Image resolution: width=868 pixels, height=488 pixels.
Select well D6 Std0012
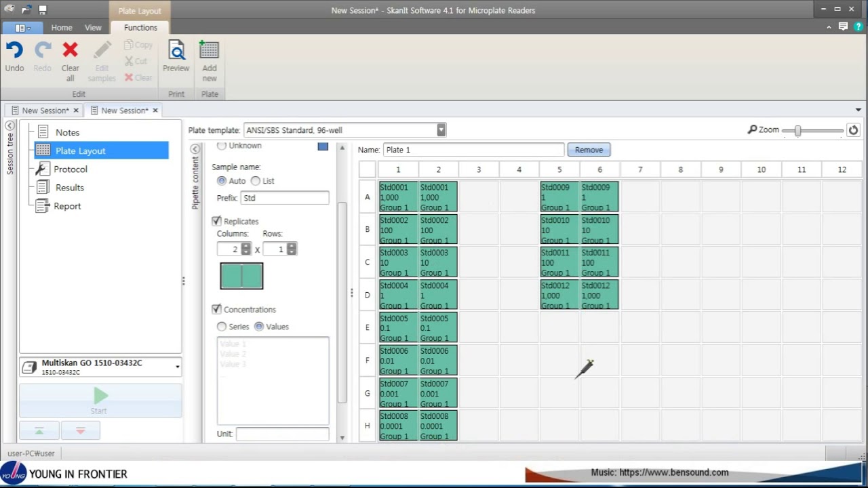pos(599,295)
